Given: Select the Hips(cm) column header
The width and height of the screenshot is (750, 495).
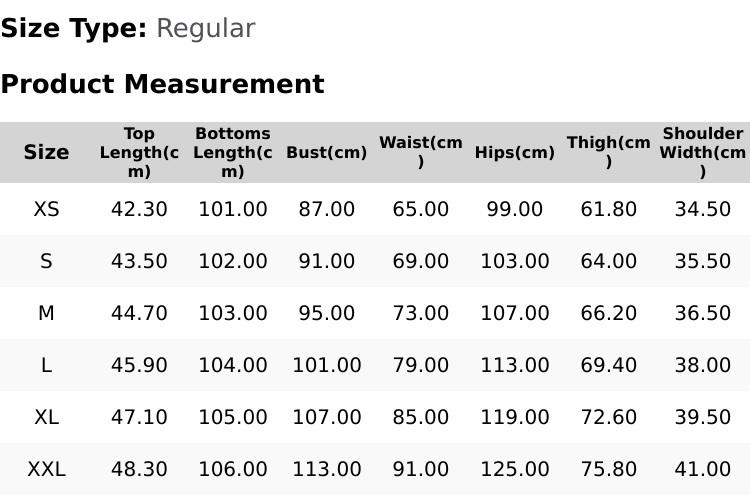Looking at the screenshot, I should 515,153.
